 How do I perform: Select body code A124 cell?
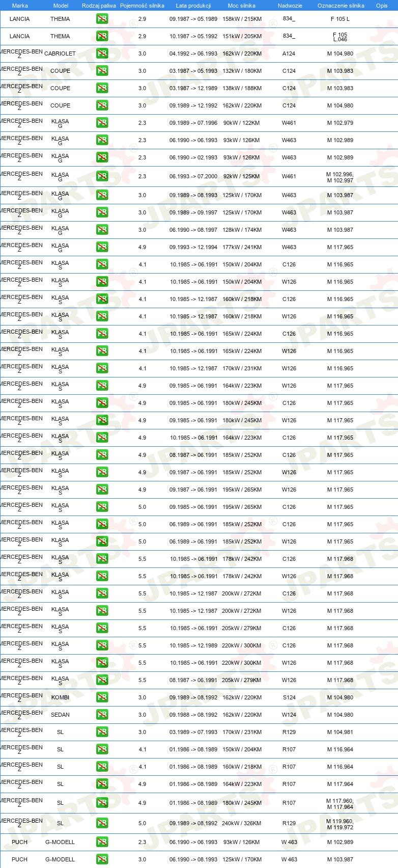[289, 53]
